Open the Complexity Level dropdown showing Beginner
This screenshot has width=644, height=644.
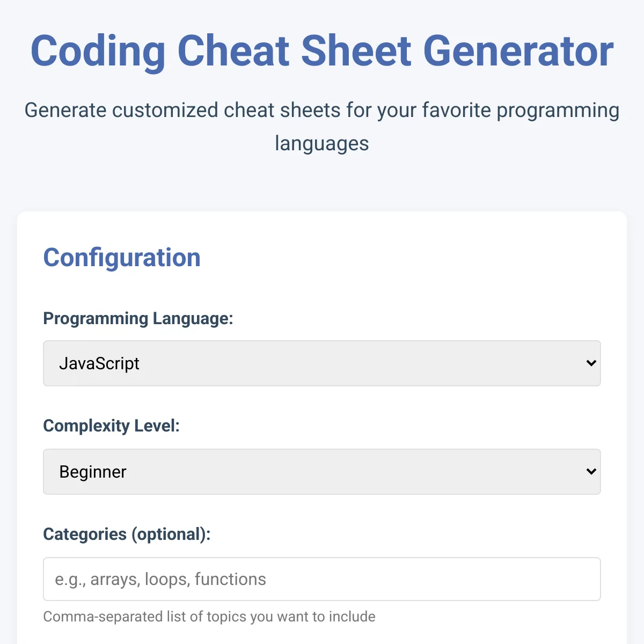pos(322,472)
